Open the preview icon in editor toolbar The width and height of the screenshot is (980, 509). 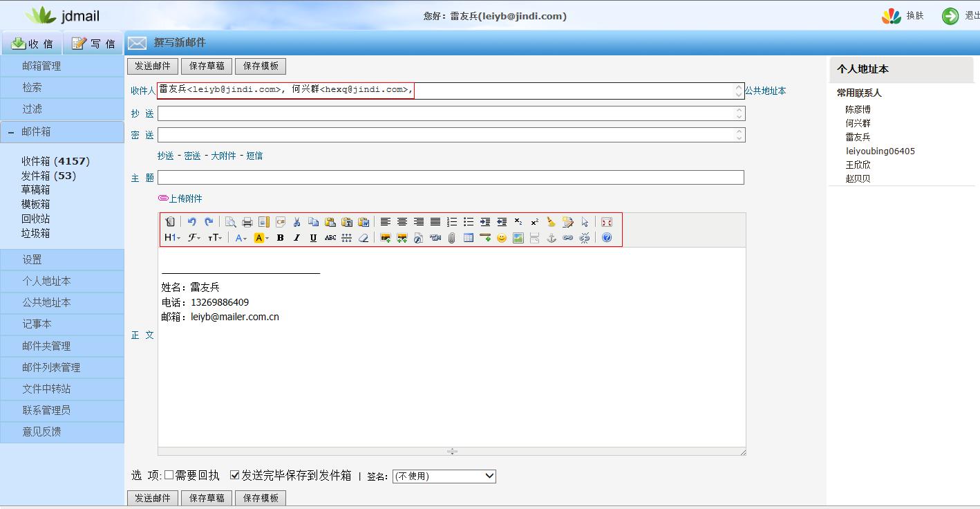(x=231, y=222)
